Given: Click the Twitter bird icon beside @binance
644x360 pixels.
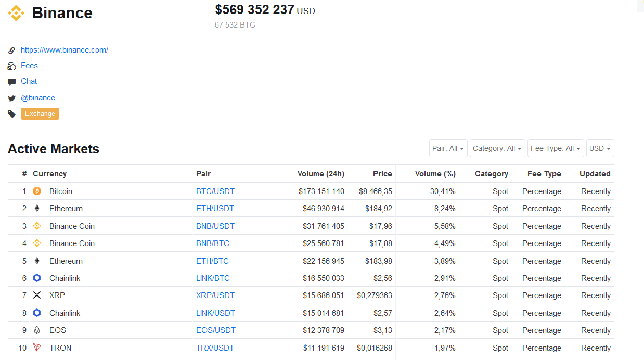Looking at the screenshot, I should click(x=11, y=98).
